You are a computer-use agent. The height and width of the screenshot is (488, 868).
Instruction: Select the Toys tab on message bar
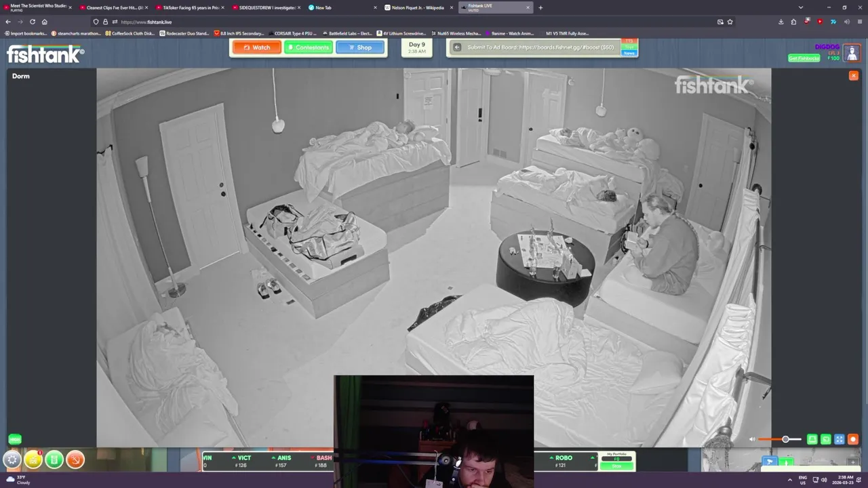(x=630, y=47)
